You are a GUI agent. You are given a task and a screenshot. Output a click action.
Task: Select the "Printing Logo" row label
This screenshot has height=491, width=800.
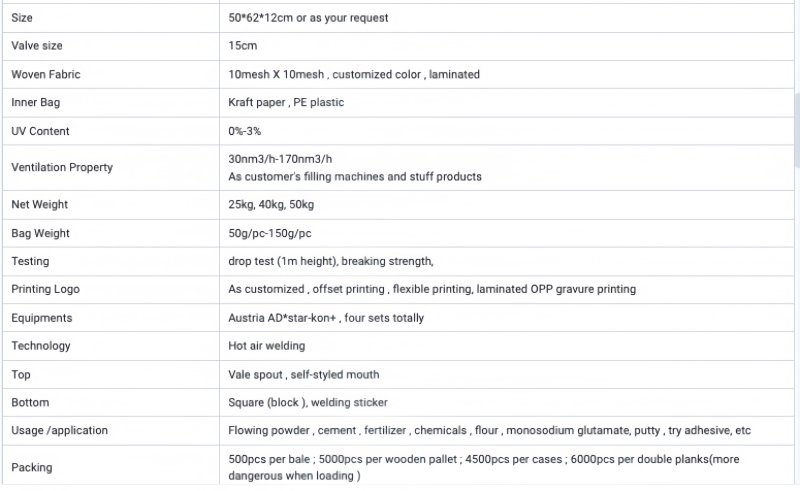tap(45, 289)
